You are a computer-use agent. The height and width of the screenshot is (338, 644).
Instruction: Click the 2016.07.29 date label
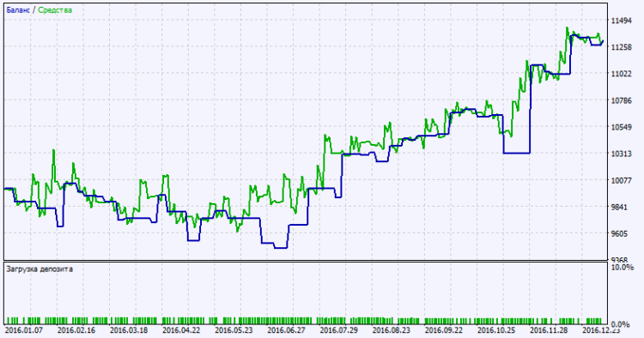click(339, 330)
